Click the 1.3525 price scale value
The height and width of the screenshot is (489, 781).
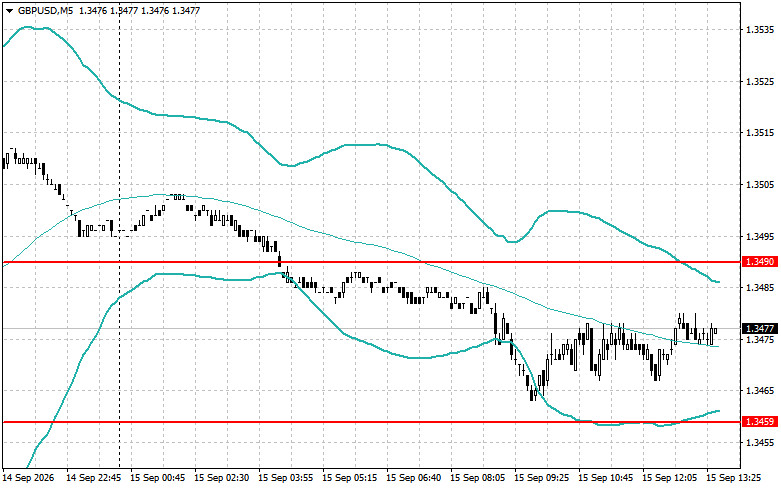pos(760,81)
